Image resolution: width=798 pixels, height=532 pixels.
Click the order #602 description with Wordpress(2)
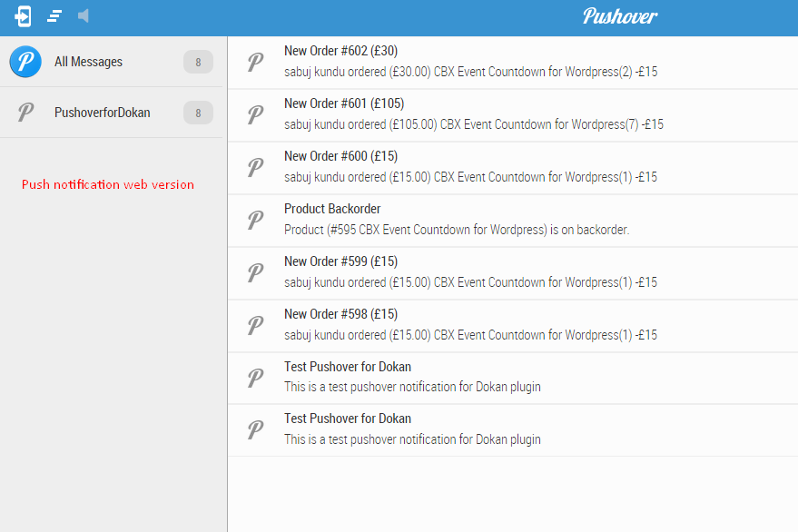click(x=471, y=72)
